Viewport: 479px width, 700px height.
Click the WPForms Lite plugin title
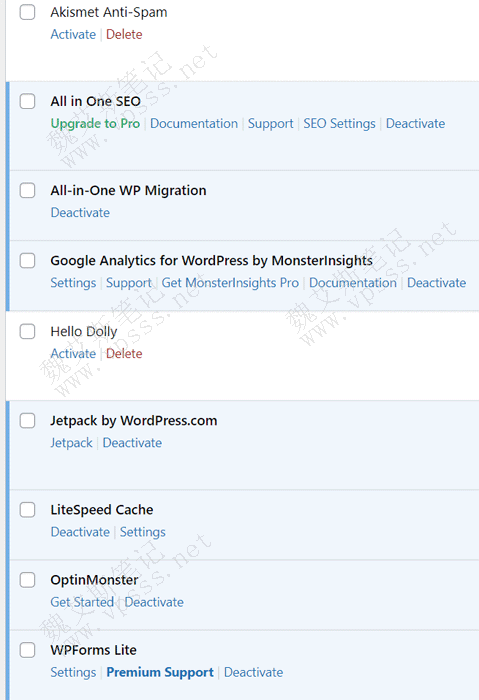pyautogui.click(x=93, y=650)
